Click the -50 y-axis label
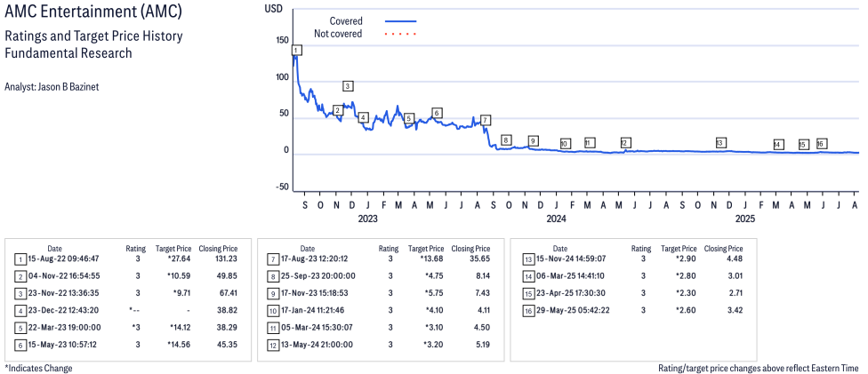This screenshot has height=374, width=868. click(x=282, y=187)
